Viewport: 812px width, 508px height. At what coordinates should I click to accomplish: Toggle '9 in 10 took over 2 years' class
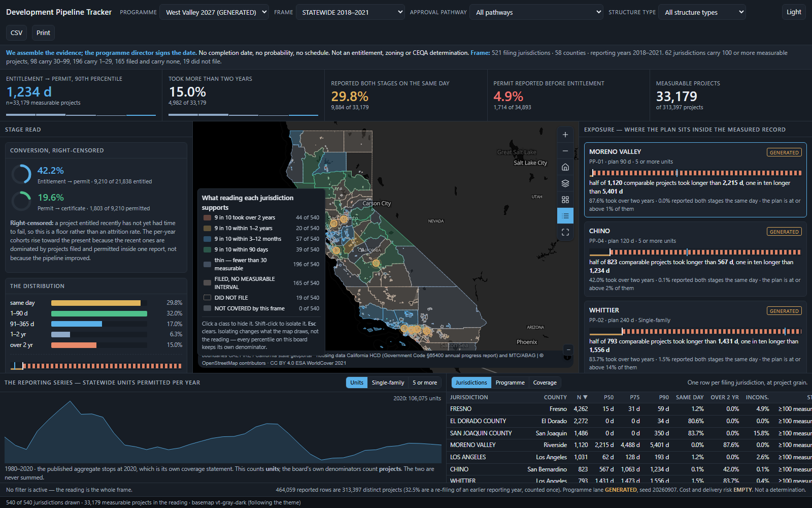(x=261, y=217)
